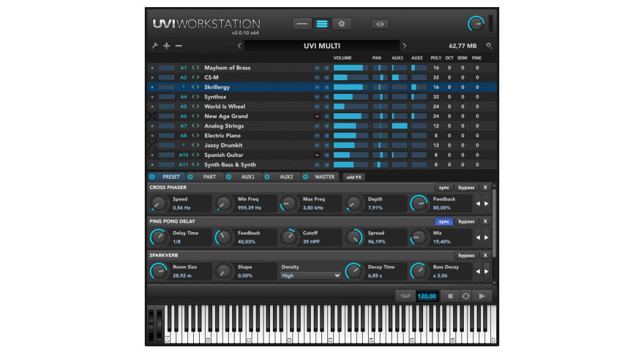
Task: Open the wrench tools menu
Action: click(x=155, y=45)
